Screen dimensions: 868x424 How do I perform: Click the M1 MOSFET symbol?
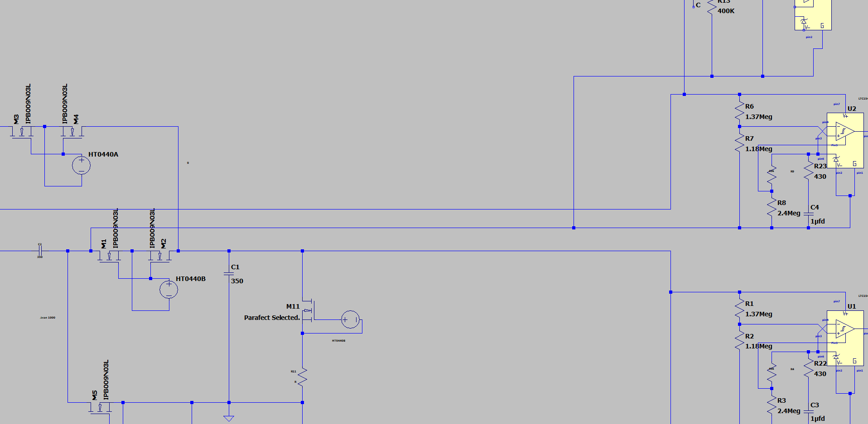[x=109, y=257]
